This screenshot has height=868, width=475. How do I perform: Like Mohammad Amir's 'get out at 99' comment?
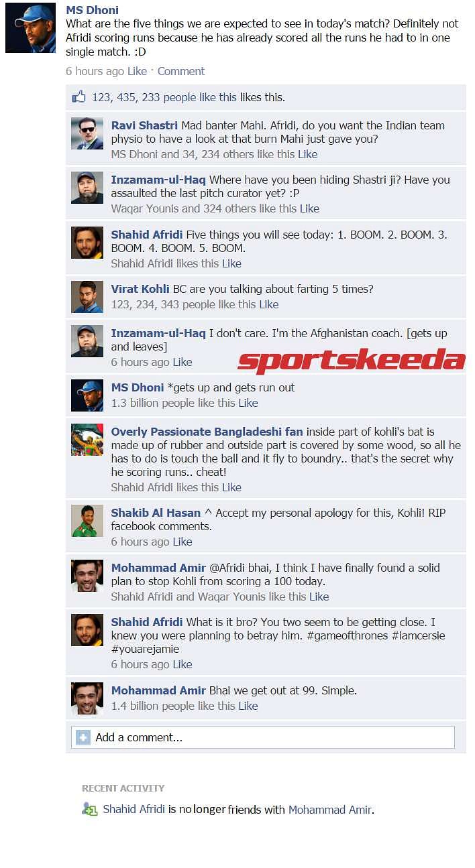(248, 706)
